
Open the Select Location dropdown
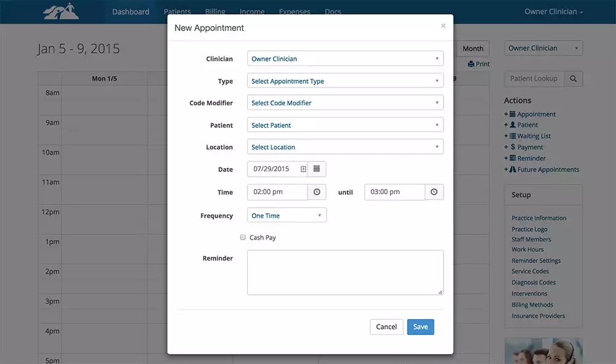tap(345, 147)
